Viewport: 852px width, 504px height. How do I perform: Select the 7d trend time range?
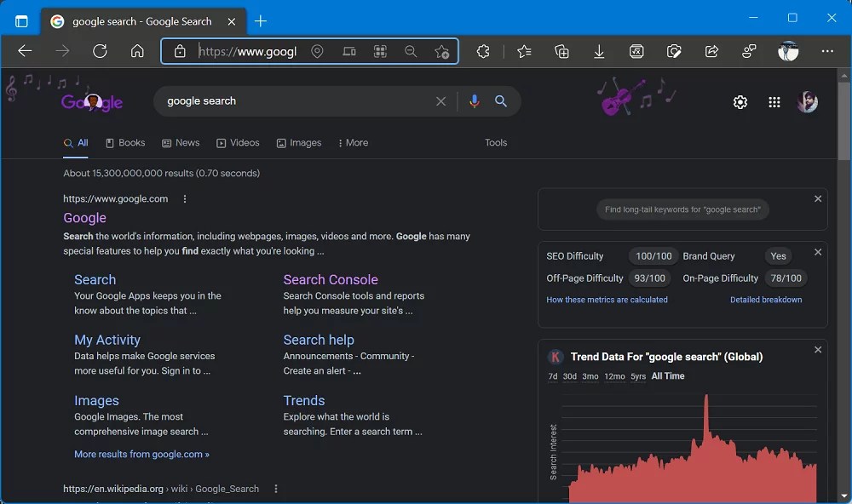553,375
